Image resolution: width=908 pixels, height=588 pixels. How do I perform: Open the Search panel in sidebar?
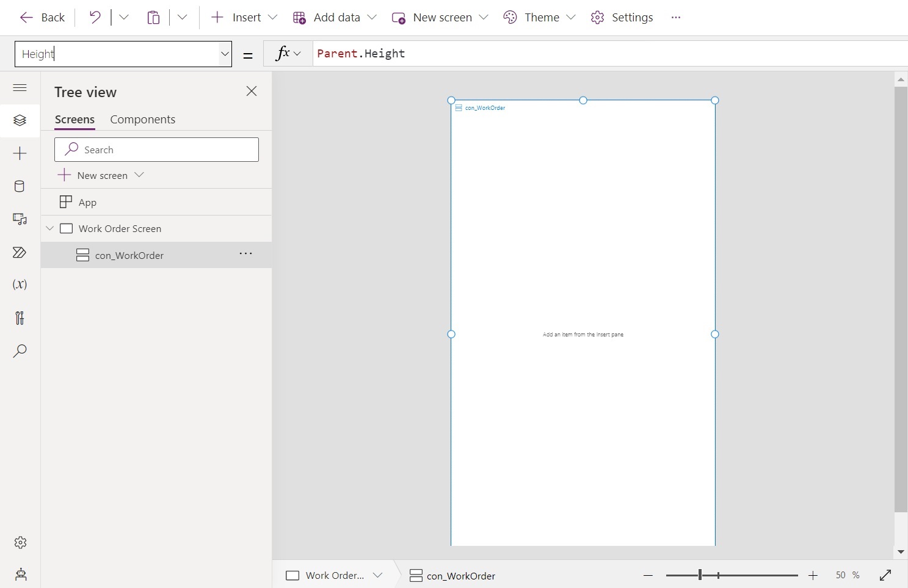[20, 351]
